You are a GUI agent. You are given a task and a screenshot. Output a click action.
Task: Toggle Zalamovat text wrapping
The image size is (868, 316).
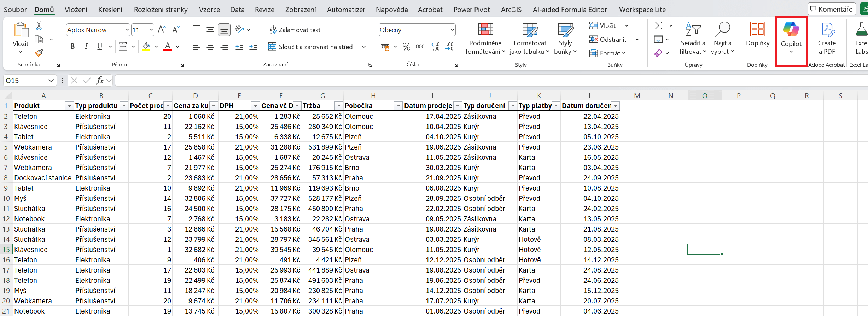click(x=295, y=30)
